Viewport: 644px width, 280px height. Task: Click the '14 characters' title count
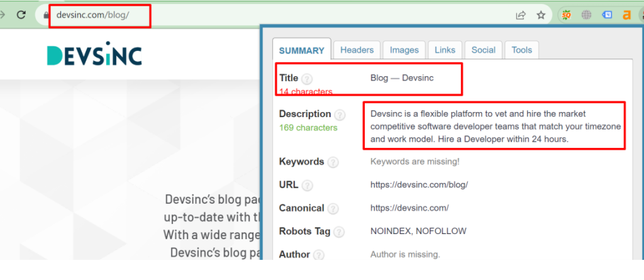(306, 92)
